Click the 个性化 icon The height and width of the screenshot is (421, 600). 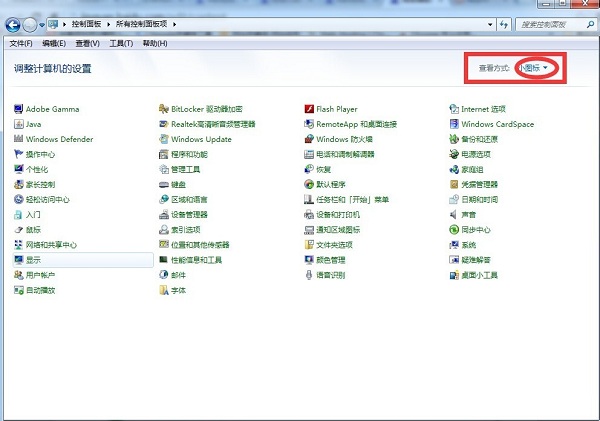pyautogui.click(x=18, y=169)
